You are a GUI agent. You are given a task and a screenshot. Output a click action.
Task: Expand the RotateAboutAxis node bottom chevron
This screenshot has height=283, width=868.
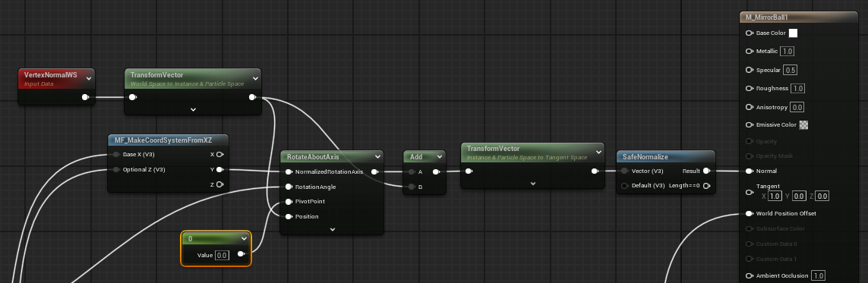click(x=332, y=229)
